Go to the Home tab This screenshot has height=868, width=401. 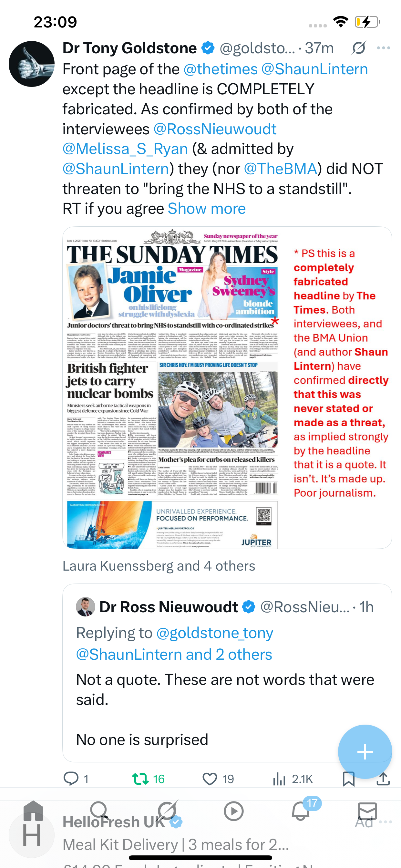coord(33,811)
